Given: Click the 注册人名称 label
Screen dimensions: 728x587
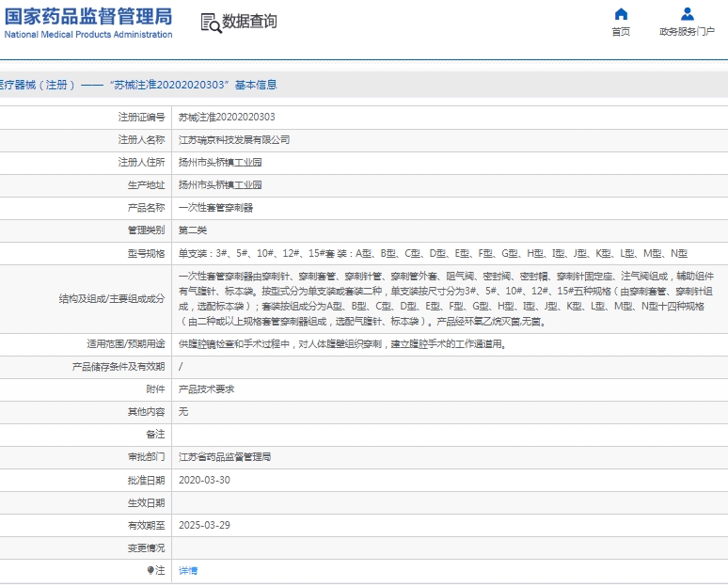Looking at the screenshot, I should [142, 140].
